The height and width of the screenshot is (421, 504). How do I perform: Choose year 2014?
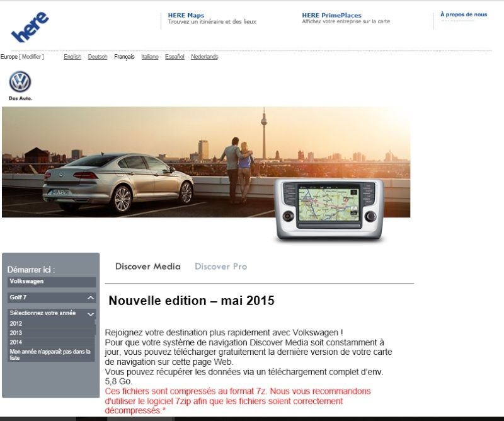point(51,342)
